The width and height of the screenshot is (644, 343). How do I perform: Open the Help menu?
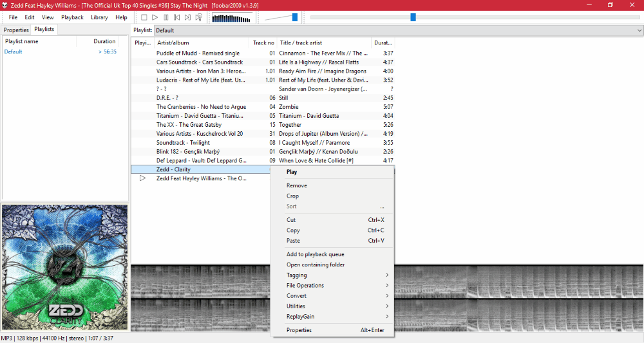tap(121, 17)
